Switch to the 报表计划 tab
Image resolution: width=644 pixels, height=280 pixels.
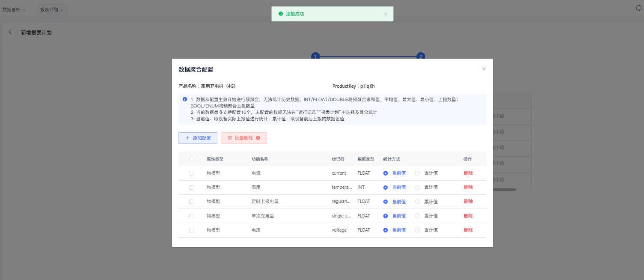(49, 9)
